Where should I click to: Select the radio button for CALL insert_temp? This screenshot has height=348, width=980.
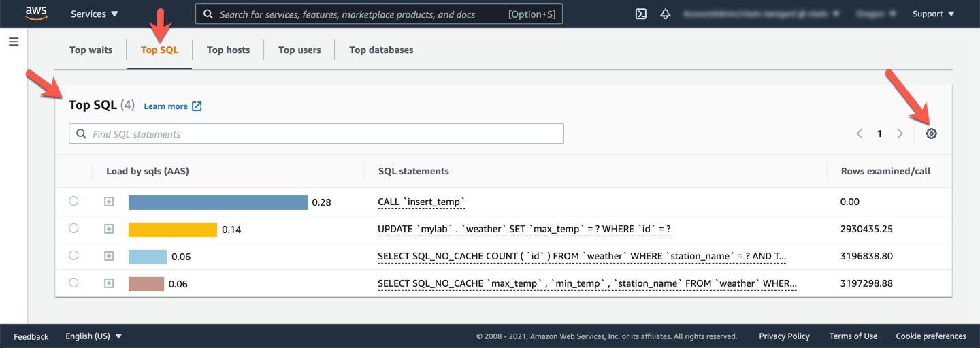click(x=73, y=201)
